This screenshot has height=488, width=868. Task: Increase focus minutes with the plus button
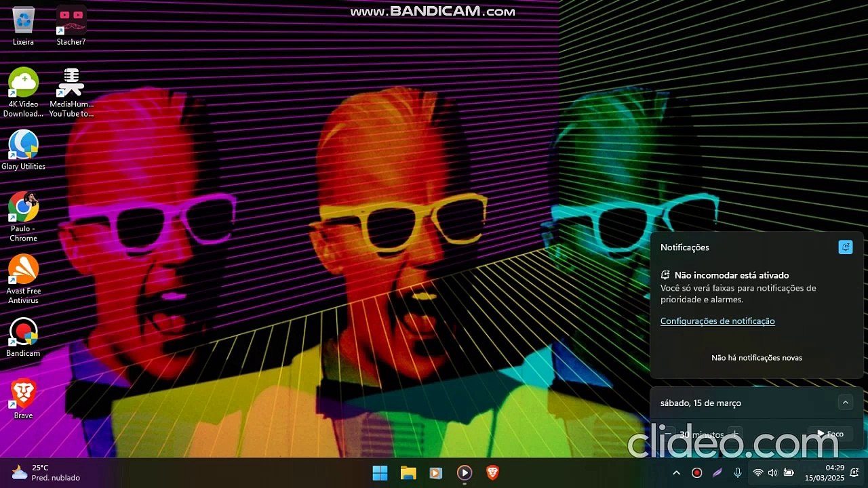pyautogui.click(x=734, y=434)
